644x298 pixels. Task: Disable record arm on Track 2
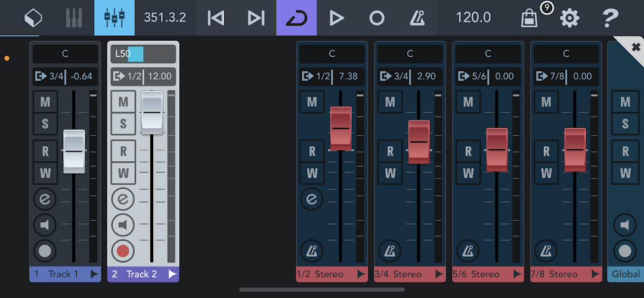(123, 251)
